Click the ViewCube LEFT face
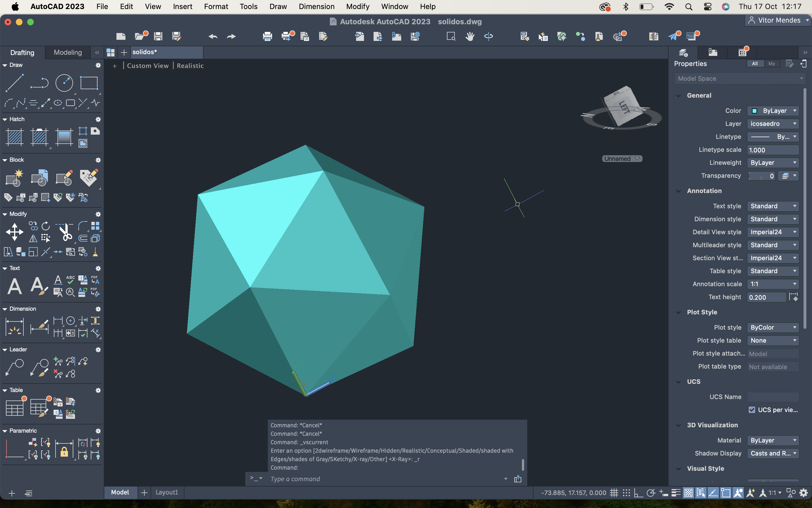The image size is (812, 508). pos(624,108)
